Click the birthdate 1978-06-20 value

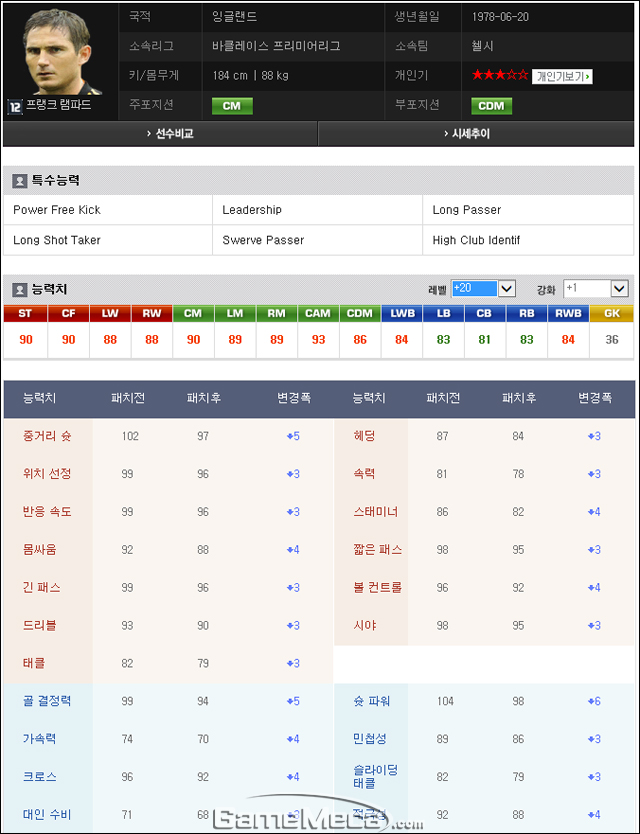[500, 17]
